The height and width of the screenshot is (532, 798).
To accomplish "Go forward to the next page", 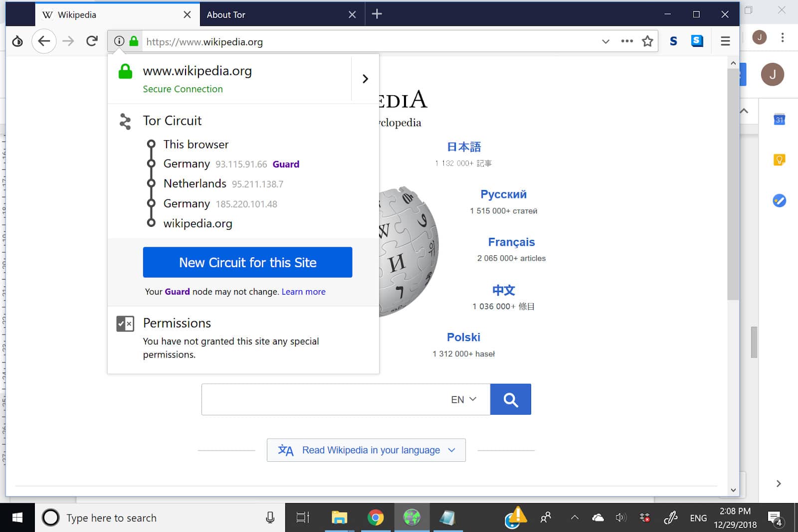I will click(x=68, y=41).
